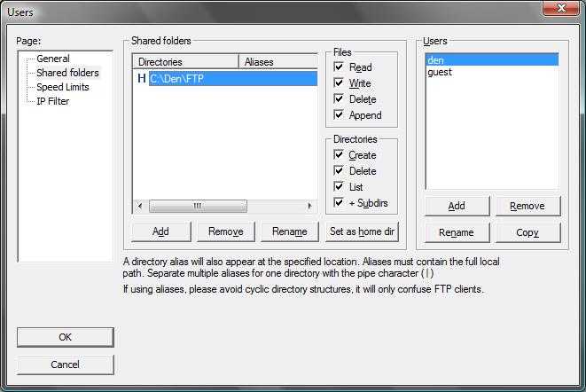
Task: Uncheck the Files Write permission
Action: 339,82
